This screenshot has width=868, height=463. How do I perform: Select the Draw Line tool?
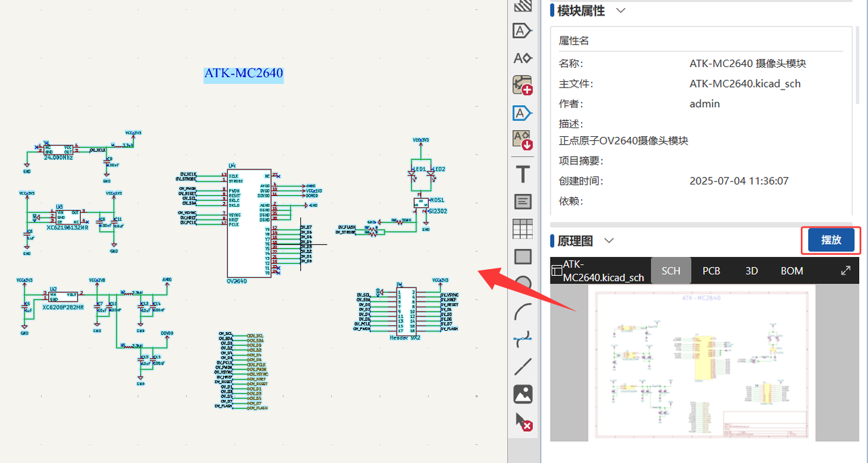[523, 367]
